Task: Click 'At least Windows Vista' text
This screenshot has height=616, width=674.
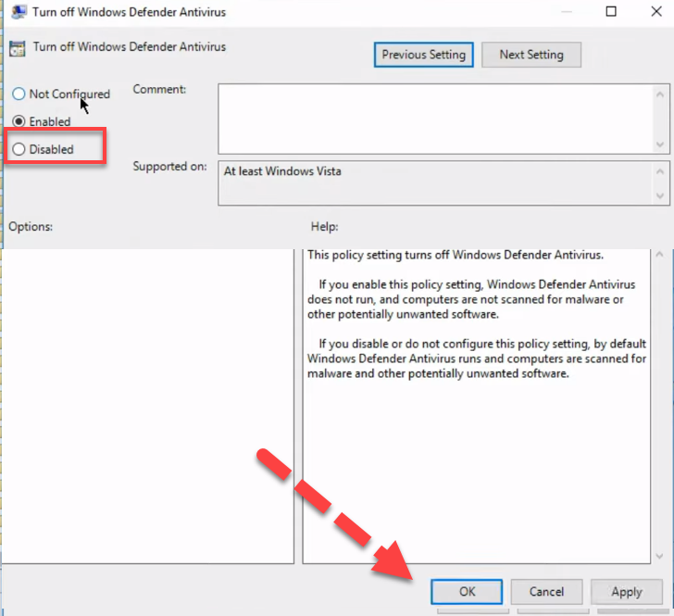Action: tap(282, 171)
